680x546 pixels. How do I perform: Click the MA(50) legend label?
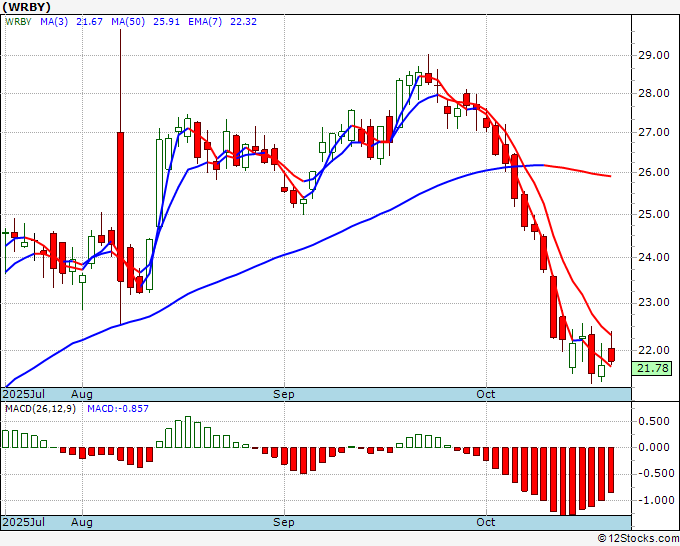coord(128,22)
